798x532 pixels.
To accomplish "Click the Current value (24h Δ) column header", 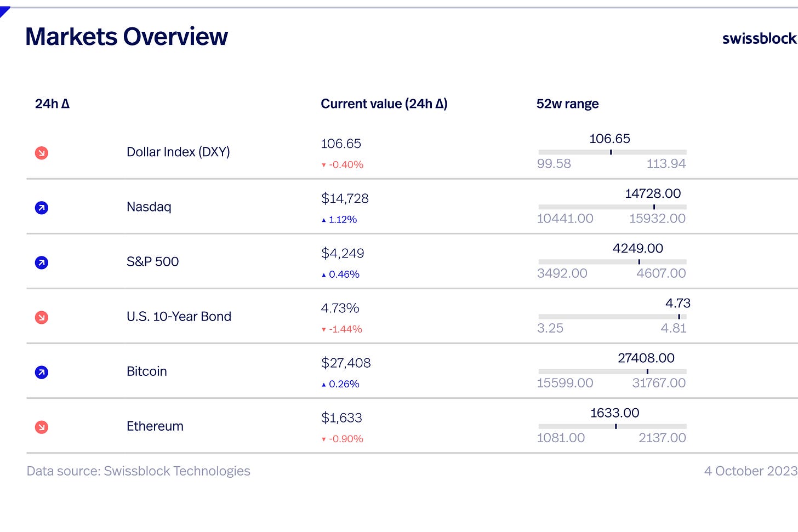I will tap(384, 104).
